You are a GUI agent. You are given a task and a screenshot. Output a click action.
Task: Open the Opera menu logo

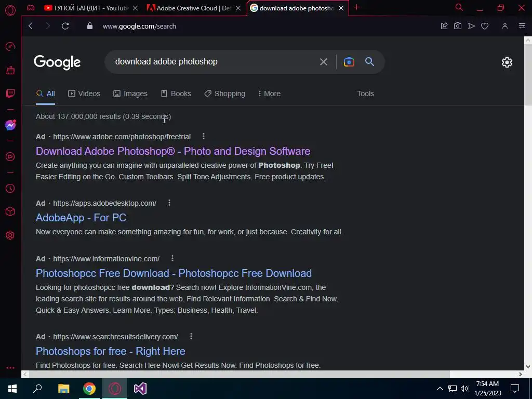click(x=10, y=10)
